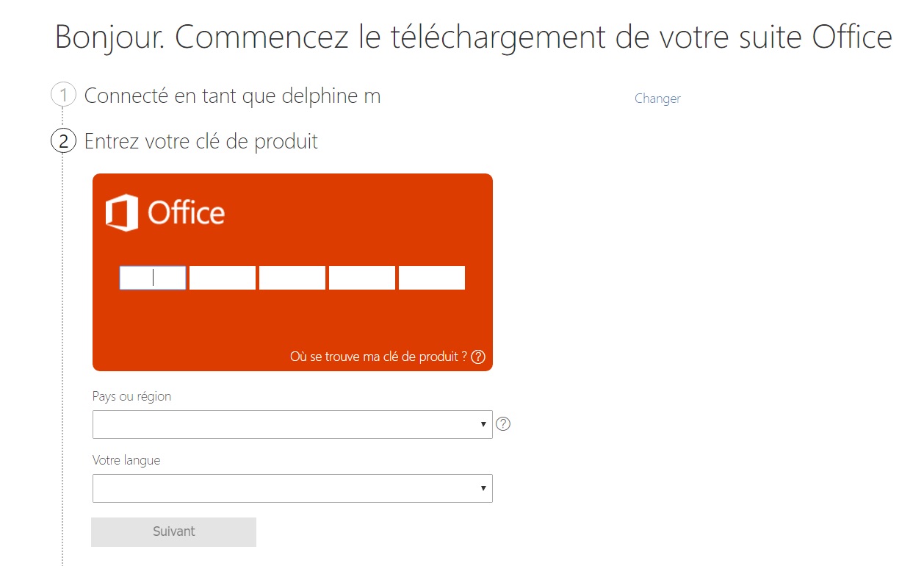The image size is (924, 566).
Task: Expand the "Votre langue" dropdown
Action: [x=292, y=488]
